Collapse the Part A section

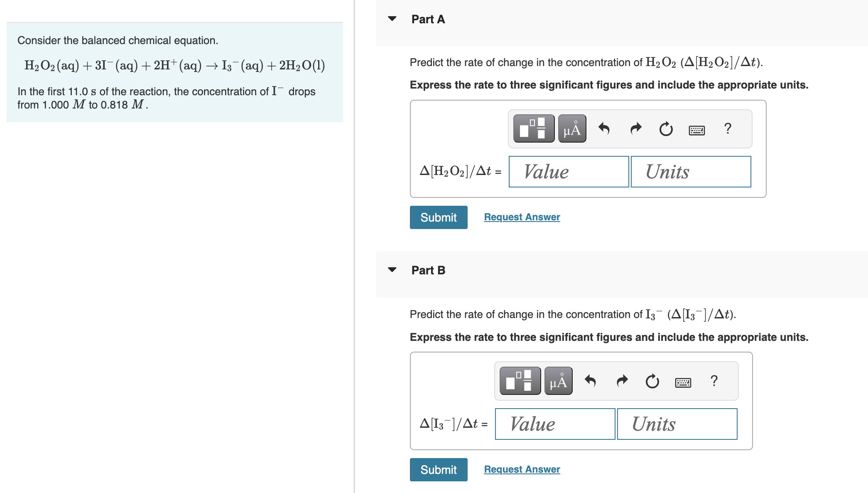392,19
